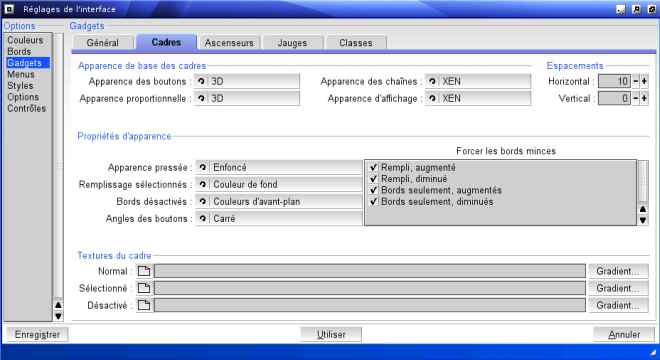Open file picker for Sélectionné texture

[x=144, y=288]
